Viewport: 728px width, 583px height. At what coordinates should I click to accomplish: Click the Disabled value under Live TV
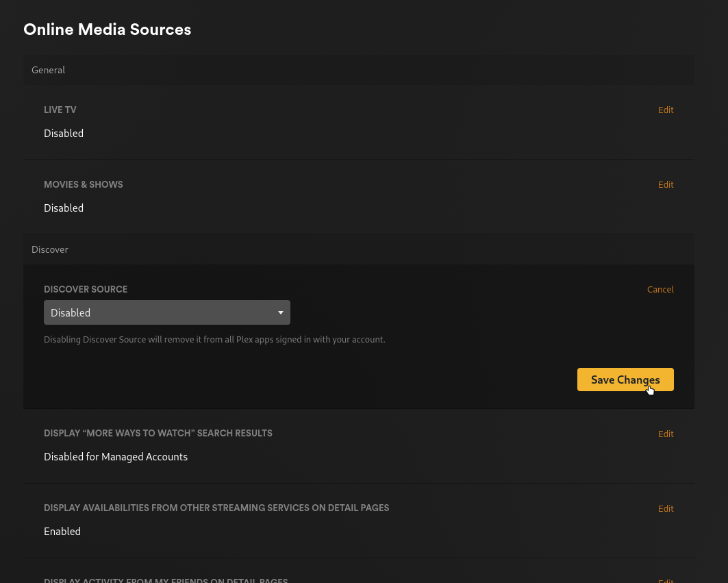tap(63, 133)
